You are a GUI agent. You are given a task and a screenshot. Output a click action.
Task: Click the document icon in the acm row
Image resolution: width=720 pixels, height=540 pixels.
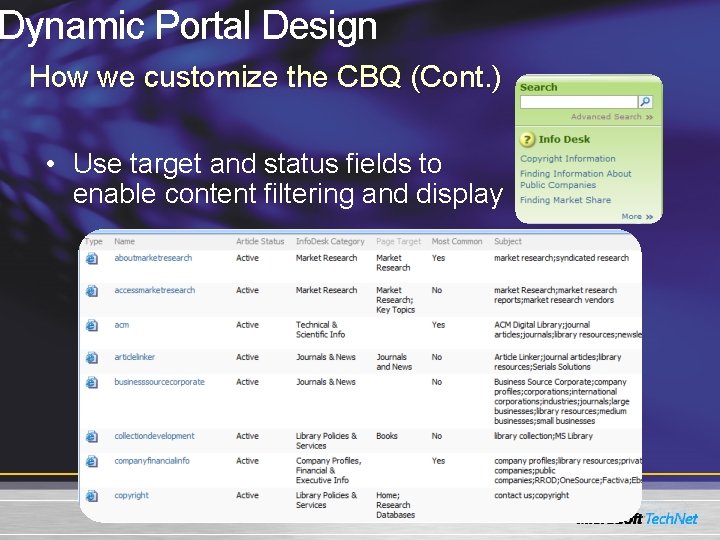click(x=92, y=326)
